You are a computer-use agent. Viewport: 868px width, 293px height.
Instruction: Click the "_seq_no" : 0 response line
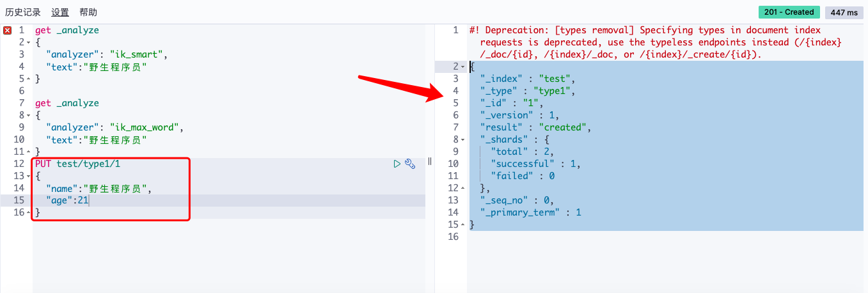point(517,200)
